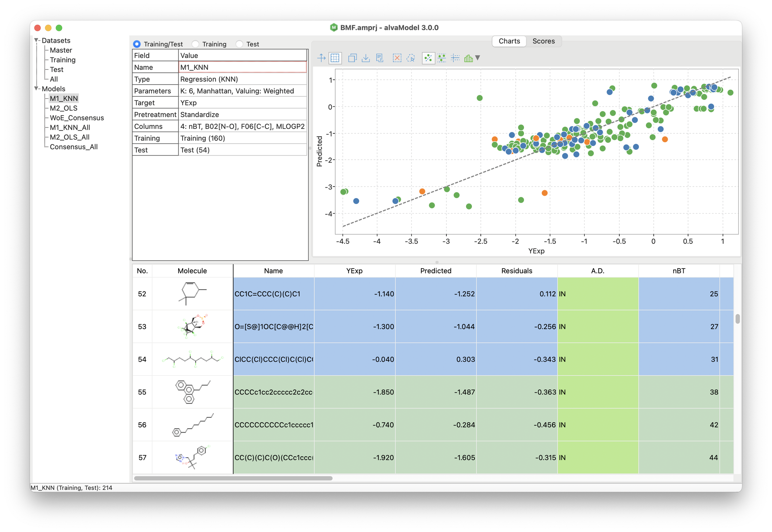The height and width of the screenshot is (532, 772).
Task: Click the copy chart icon
Action: coord(352,58)
